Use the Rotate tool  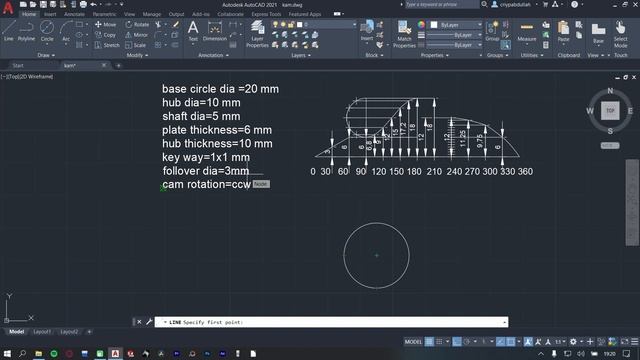(137, 24)
